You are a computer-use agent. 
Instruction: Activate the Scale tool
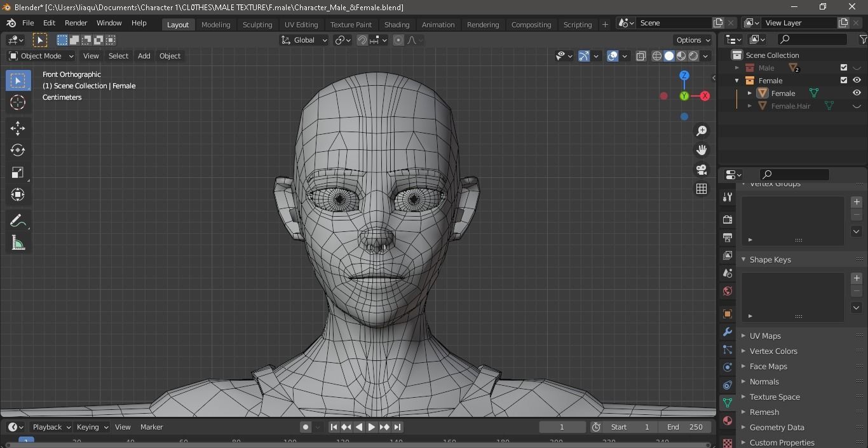pyautogui.click(x=18, y=173)
